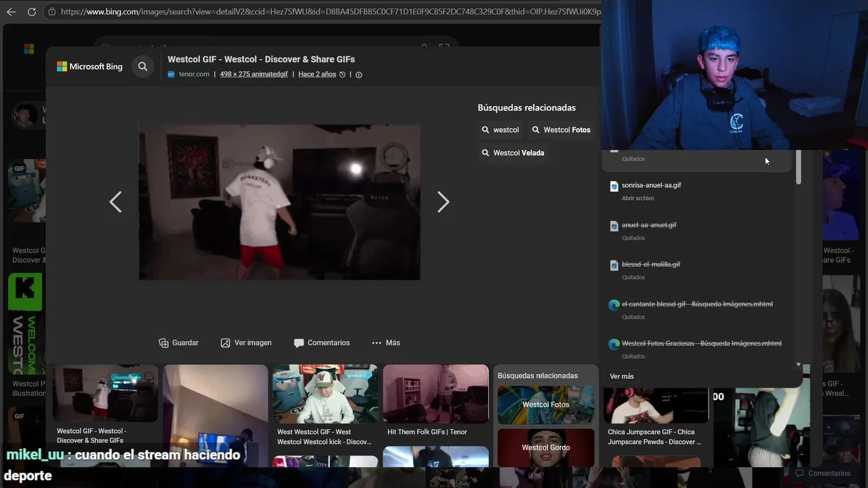Click the 'Westcol GIF - Westcol' thumbnail caption

pos(92,436)
